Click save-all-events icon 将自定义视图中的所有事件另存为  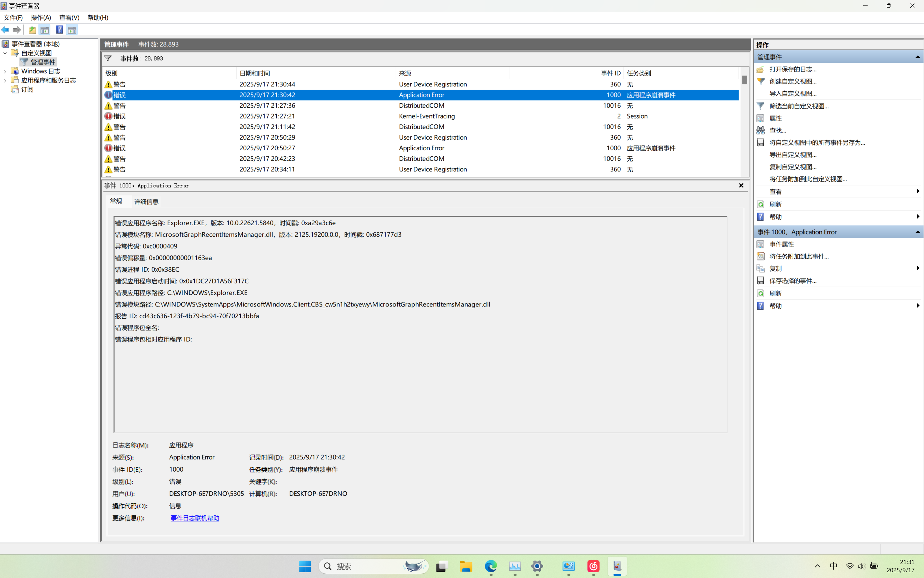(761, 143)
